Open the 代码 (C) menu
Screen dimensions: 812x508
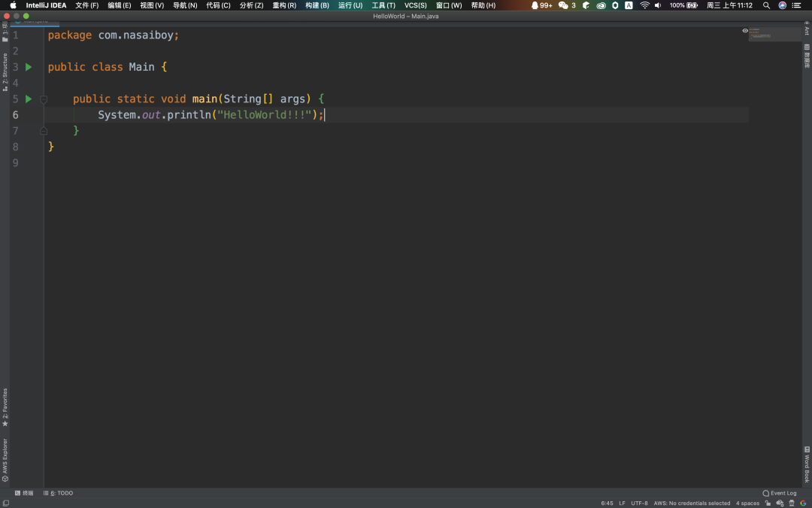(x=218, y=5)
